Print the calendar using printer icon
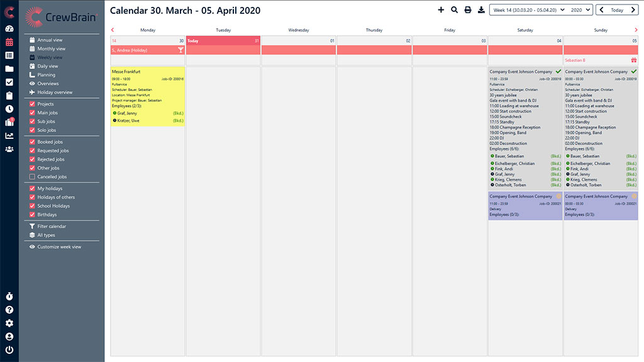The height and width of the screenshot is (362, 644). coord(467,10)
